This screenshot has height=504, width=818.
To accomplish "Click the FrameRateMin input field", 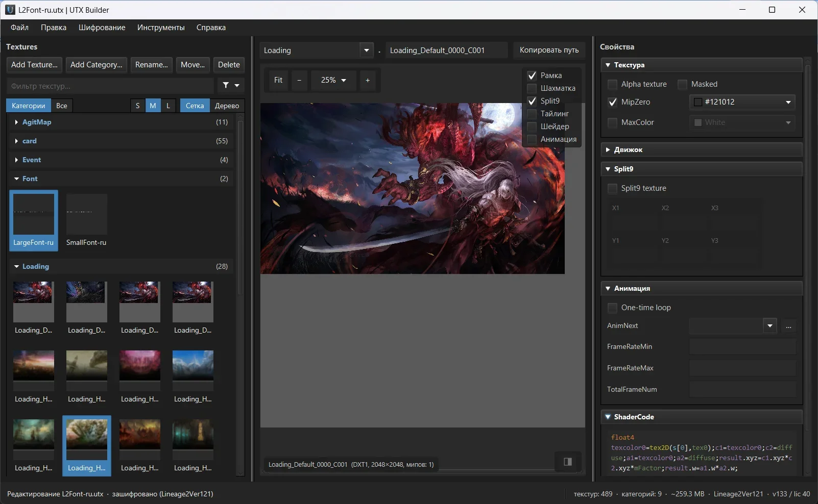I will tap(742, 346).
